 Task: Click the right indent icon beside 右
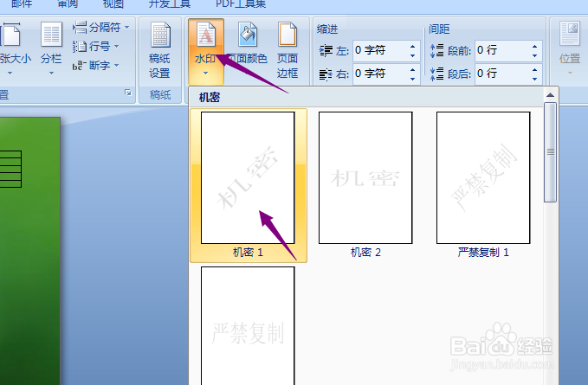point(326,74)
